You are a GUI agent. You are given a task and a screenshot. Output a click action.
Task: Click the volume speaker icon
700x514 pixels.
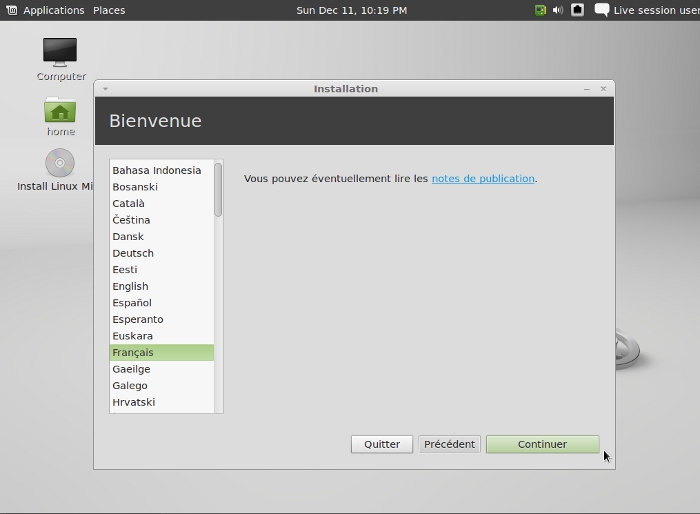558,10
